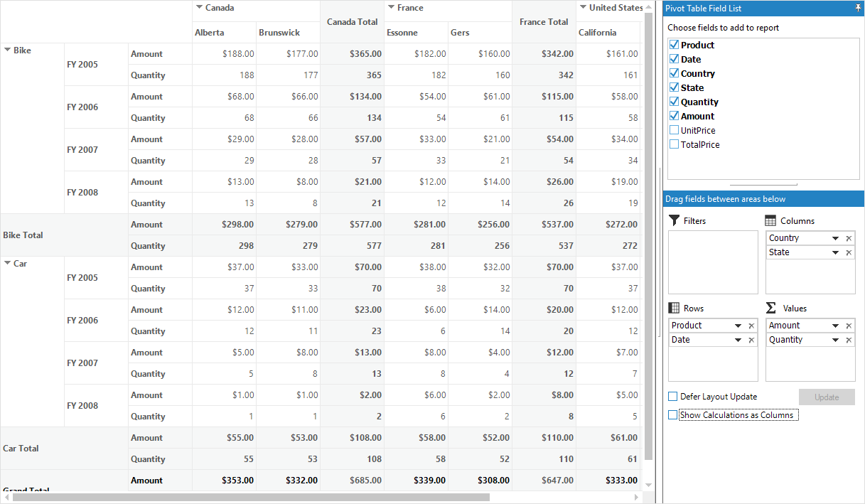This screenshot has width=865, height=504.
Task: Click the $685.00 grand total amount cell
Action: point(352,481)
